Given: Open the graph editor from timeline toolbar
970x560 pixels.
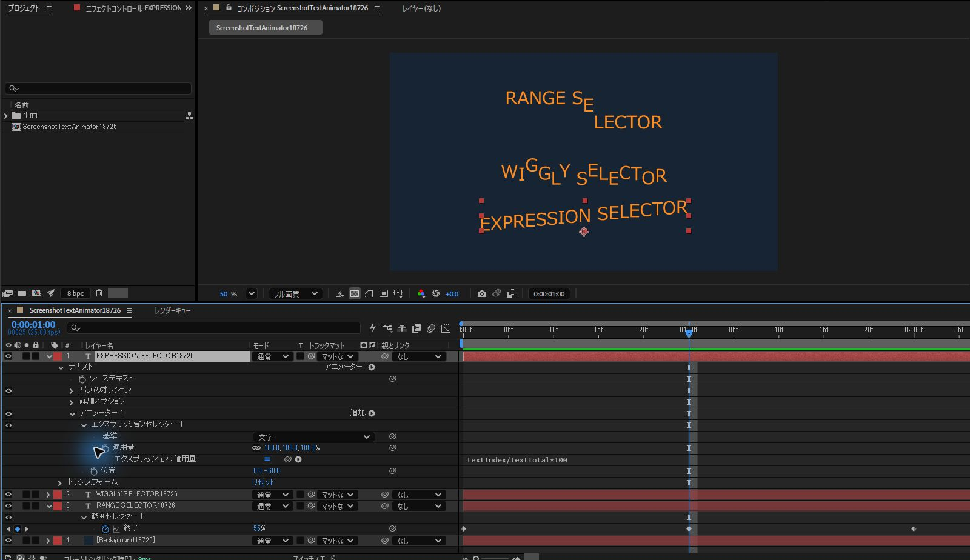Looking at the screenshot, I should (x=446, y=328).
